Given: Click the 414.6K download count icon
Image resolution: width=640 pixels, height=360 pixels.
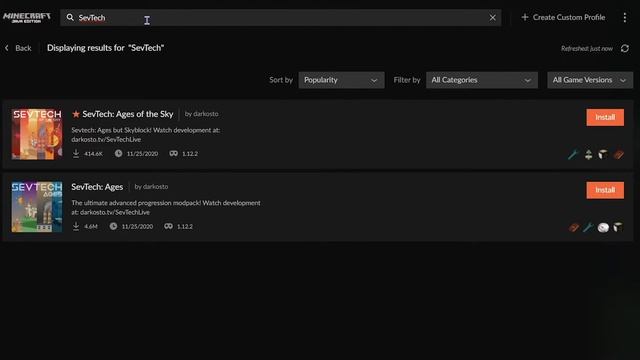Looking at the screenshot, I should tap(76, 153).
